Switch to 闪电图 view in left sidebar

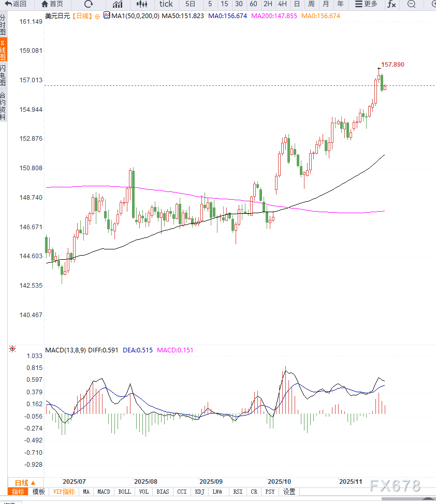click(x=3, y=75)
